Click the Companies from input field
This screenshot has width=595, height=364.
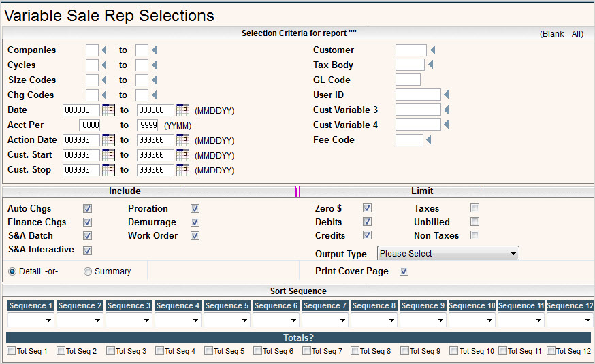(x=92, y=50)
